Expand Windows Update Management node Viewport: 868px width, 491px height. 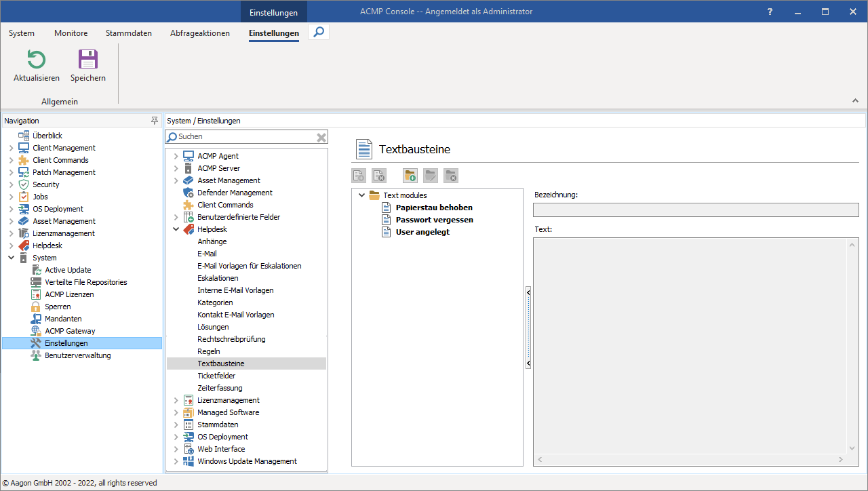176,461
